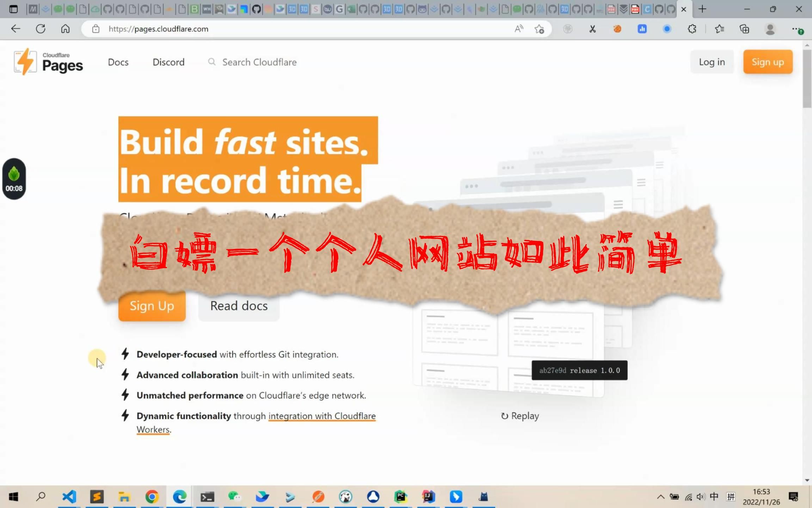Click the Developer-focused feature text

[x=238, y=355]
